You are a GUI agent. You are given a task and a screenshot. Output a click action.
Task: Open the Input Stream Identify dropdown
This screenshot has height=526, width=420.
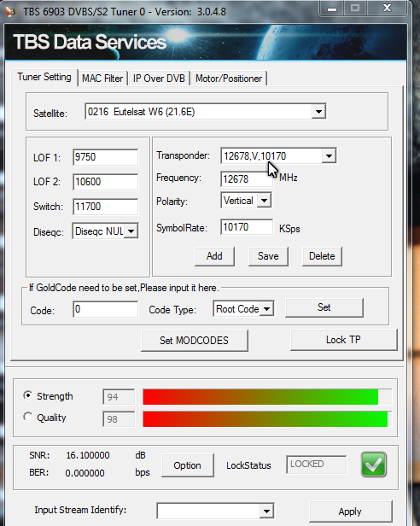click(x=266, y=511)
